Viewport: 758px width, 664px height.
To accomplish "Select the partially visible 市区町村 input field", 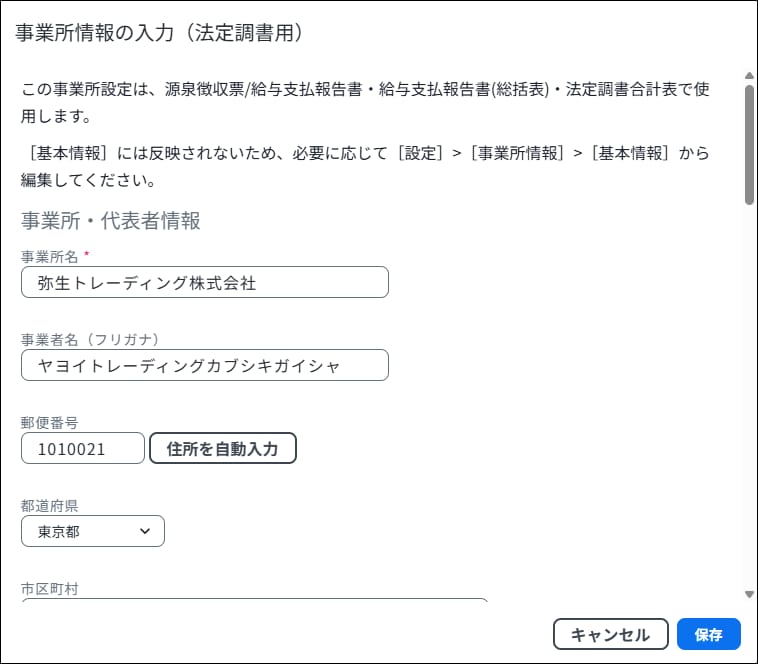I will (254, 601).
